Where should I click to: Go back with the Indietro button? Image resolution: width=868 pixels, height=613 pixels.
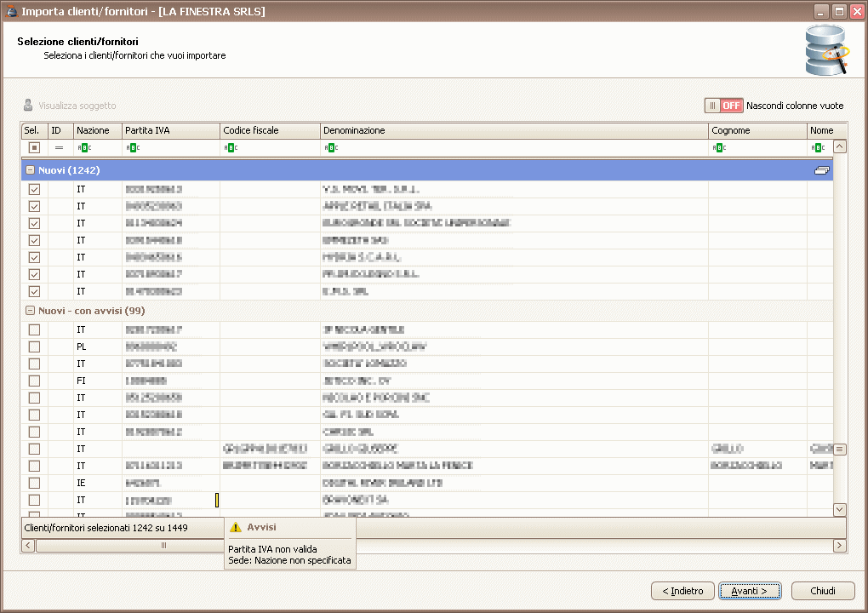[682, 591]
